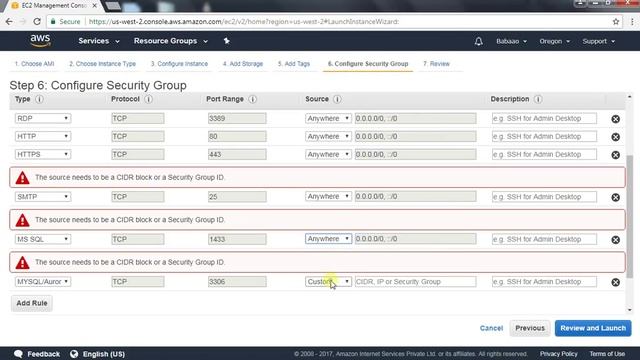Click the globe language icon
The height and width of the screenshot is (360, 640).
74,353
